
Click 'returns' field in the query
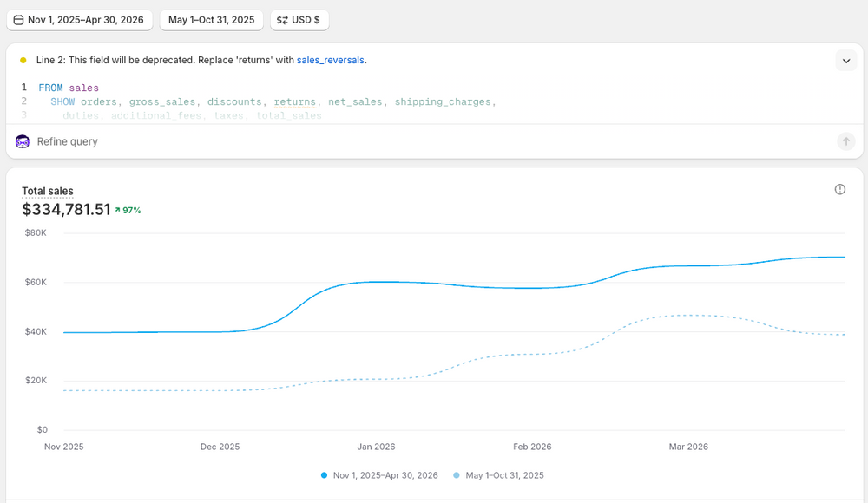294,101
